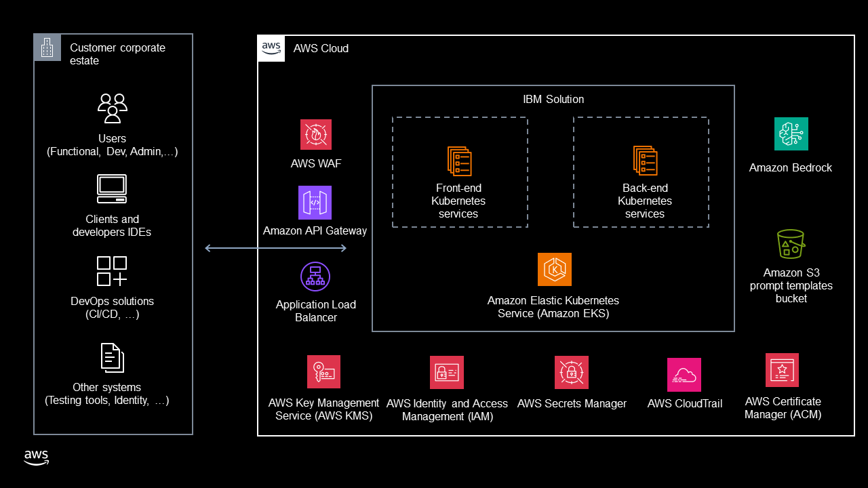Select the Amazon EKS service icon
The image size is (868, 488).
pyautogui.click(x=555, y=269)
